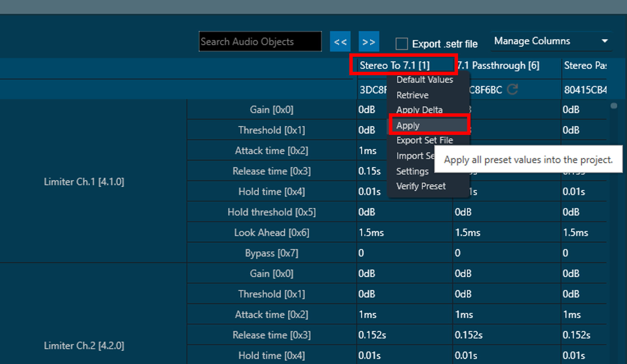
Task: Open Settings from the context menu
Action: point(412,171)
